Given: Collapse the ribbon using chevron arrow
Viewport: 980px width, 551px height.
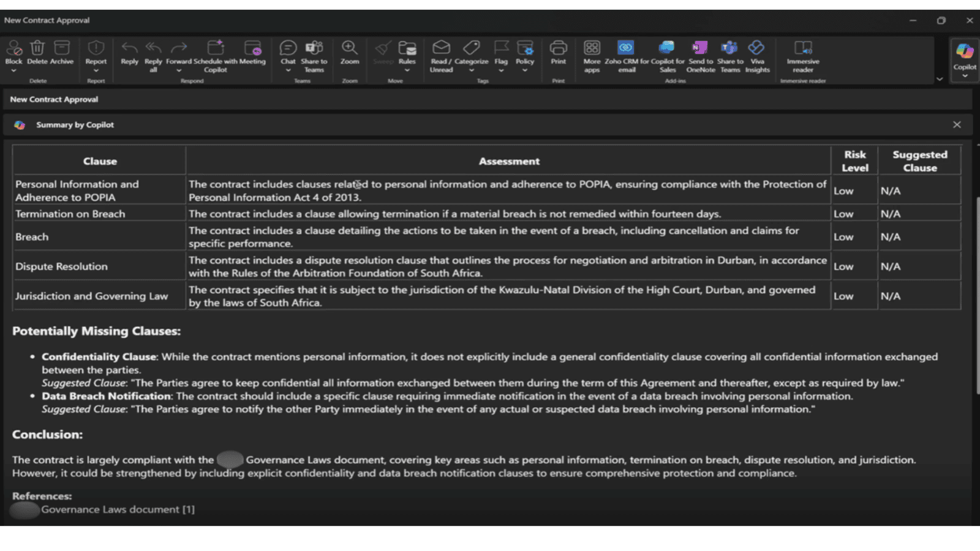Looking at the screenshot, I should (940, 79).
